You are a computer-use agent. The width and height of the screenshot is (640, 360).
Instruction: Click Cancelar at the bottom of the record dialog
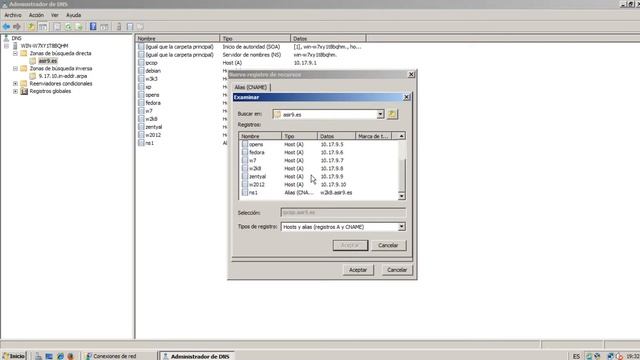[397, 270]
